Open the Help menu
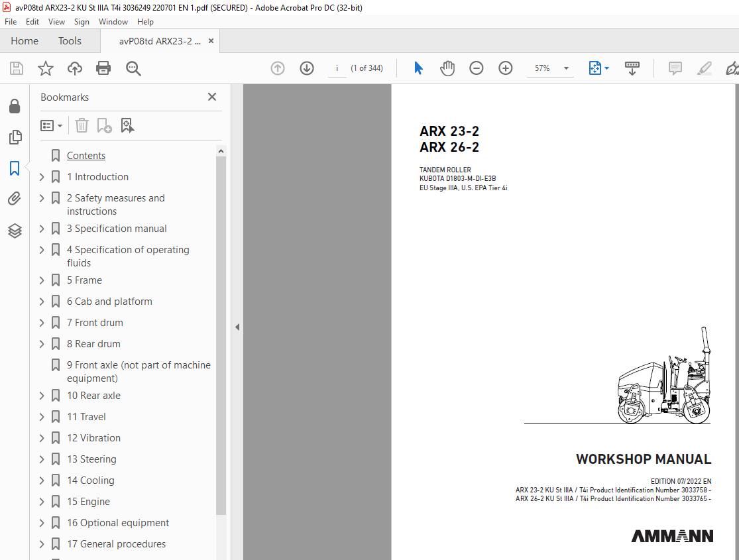This screenshot has width=739, height=560. point(145,22)
